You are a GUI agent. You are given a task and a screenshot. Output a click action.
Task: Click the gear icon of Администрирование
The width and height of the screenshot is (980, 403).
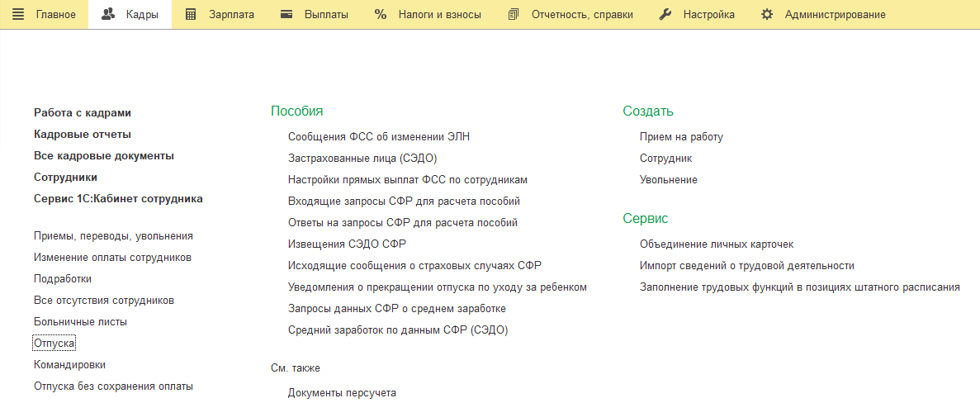[767, 14]
